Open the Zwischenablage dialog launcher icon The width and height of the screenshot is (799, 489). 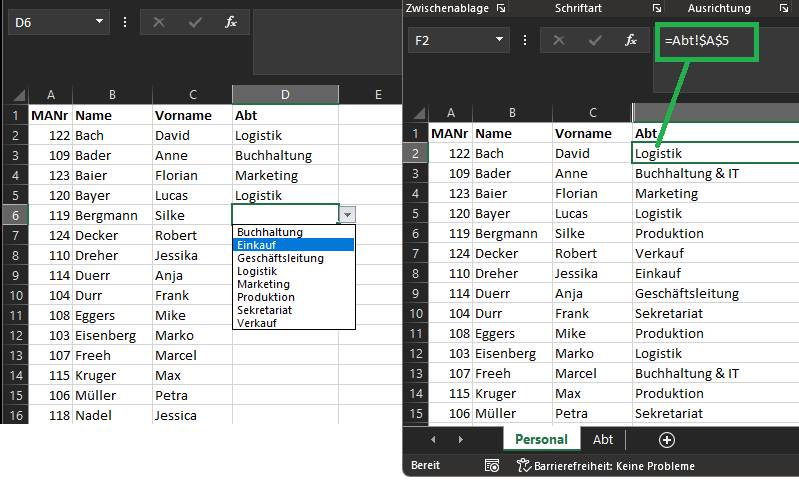tap(502, 8)
